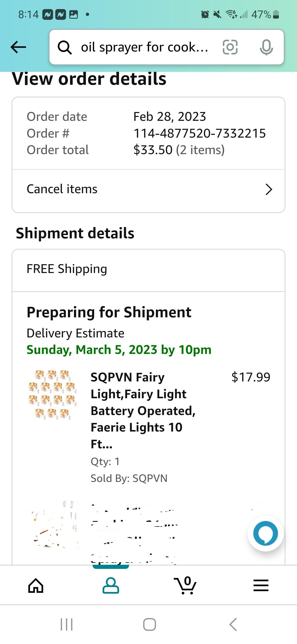Tap Android home navigation button
The image size is (297, 644).
[x=150, y=624]
